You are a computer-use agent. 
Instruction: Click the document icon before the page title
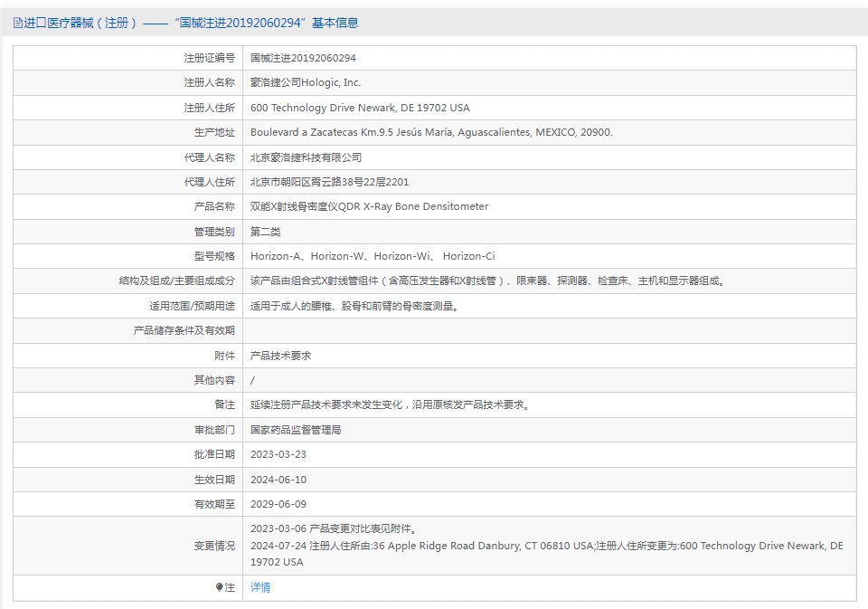(14, 22)
